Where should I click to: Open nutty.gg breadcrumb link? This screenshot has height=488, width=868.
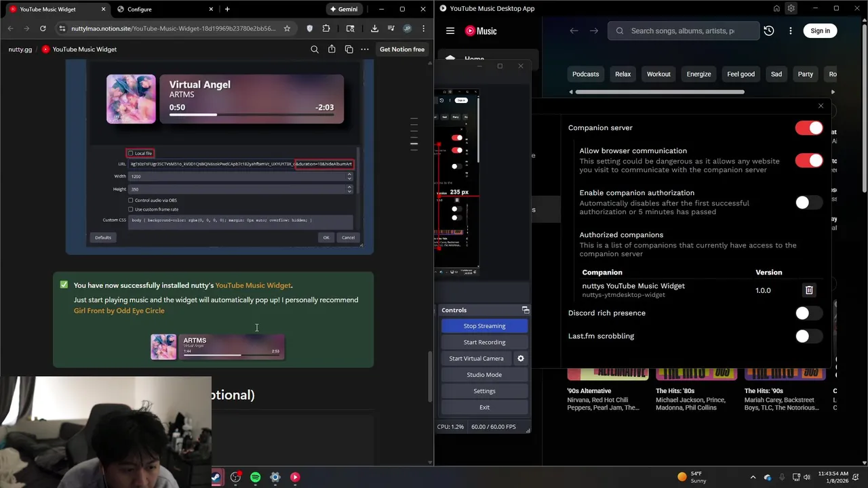pos(20,49)
